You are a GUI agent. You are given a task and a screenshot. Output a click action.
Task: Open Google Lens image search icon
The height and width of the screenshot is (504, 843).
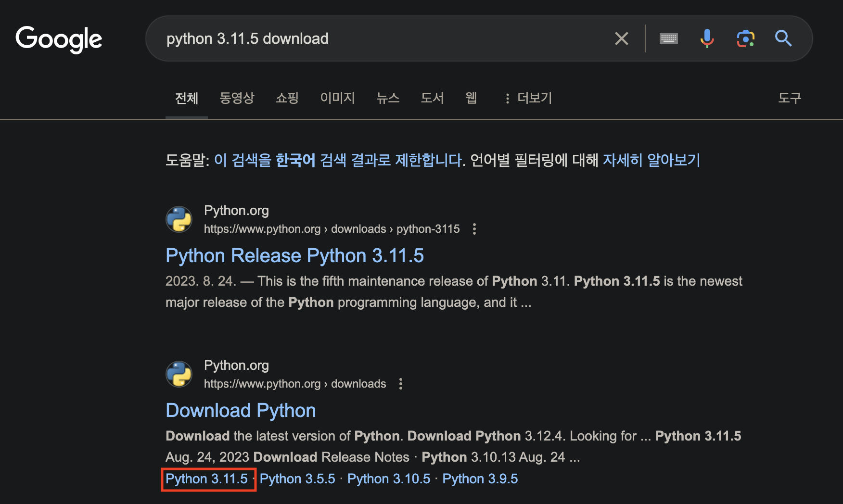tap(745, 38)
